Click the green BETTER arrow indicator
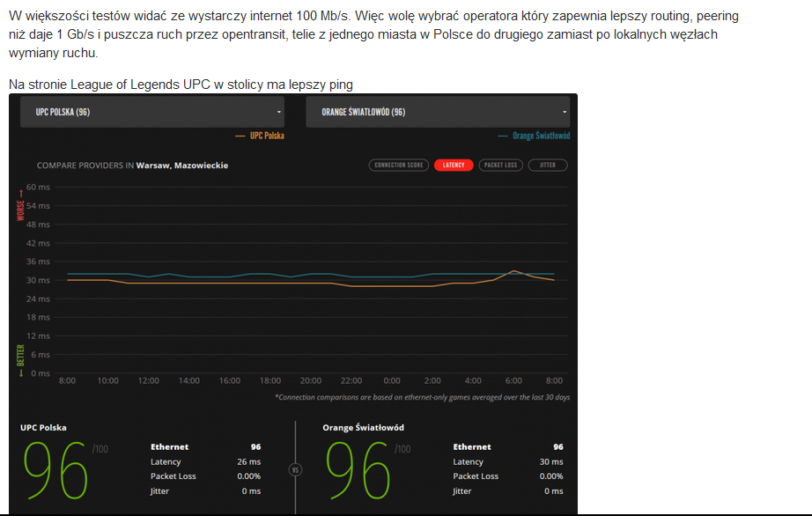The width and height of the screenshot is (812, 516). 21,359
